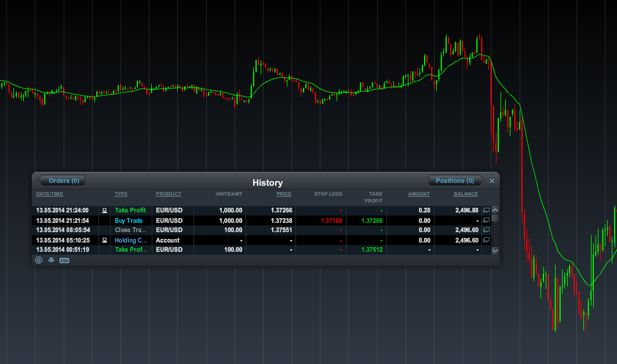Select row dated 13.05.2014 00:51:19
Viewport: 617px width, 364px height.
click(x=262, y=249)
